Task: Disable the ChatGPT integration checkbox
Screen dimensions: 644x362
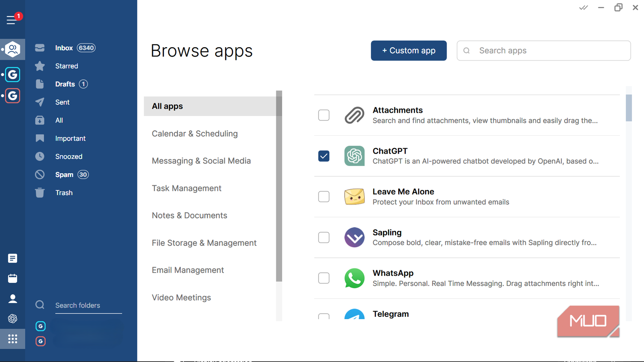Action: pyautogui.click(x=324, y=156)
